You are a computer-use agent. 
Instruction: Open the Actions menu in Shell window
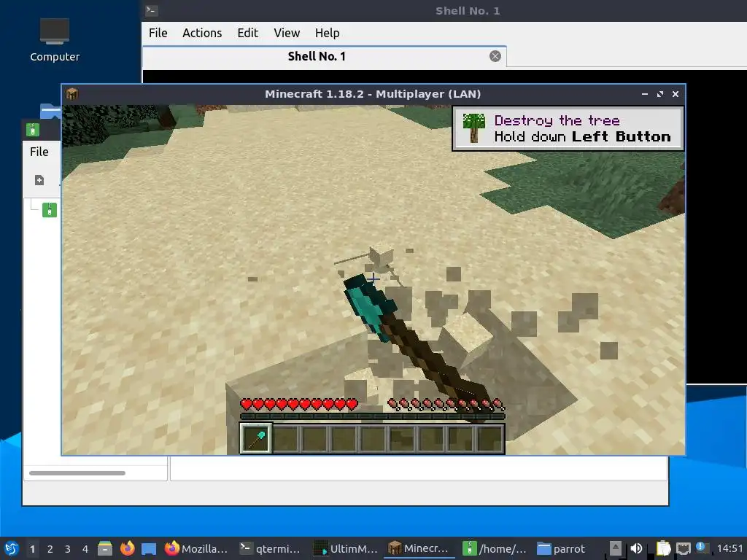(x=202, y=33)
